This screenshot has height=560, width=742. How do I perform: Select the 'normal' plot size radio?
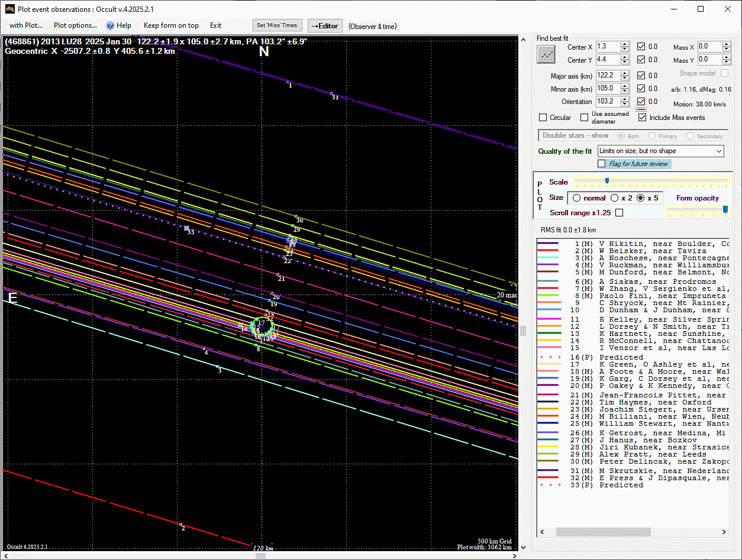tap(576, 198)
